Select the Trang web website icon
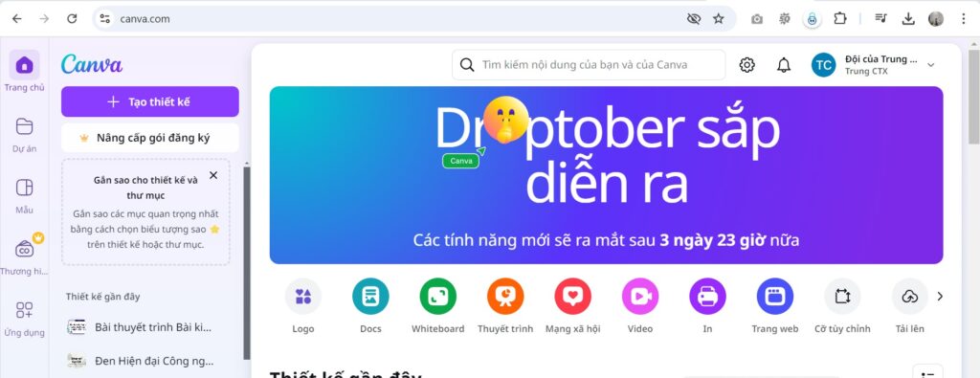Image resolution: width=980 pixels, height=378 pixels. point(775,296)
